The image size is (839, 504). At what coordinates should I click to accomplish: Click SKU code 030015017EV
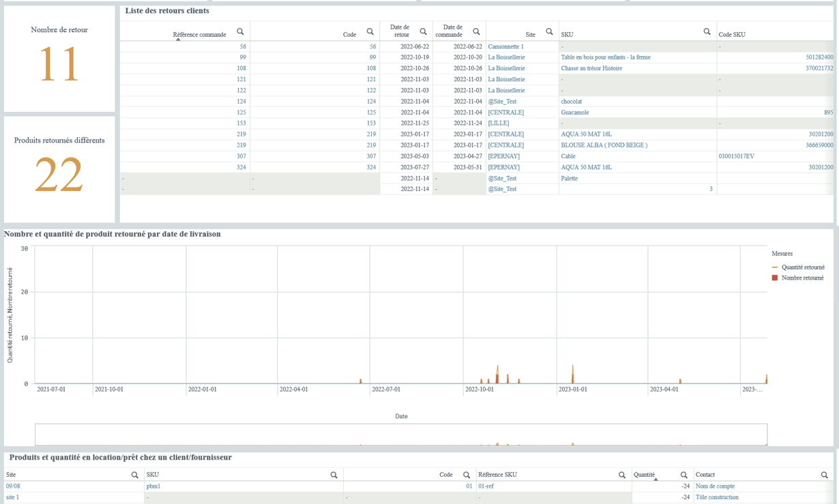(x=737, y=156)
